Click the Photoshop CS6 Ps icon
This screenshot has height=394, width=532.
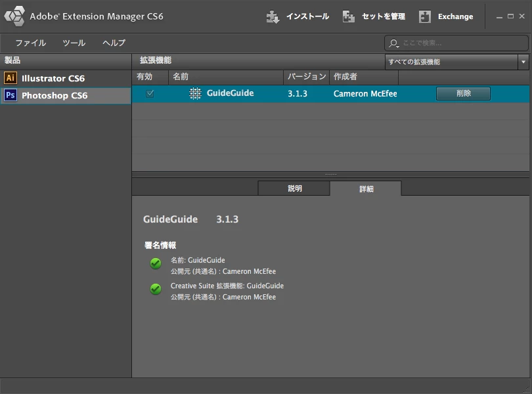(x=11, y=95)
